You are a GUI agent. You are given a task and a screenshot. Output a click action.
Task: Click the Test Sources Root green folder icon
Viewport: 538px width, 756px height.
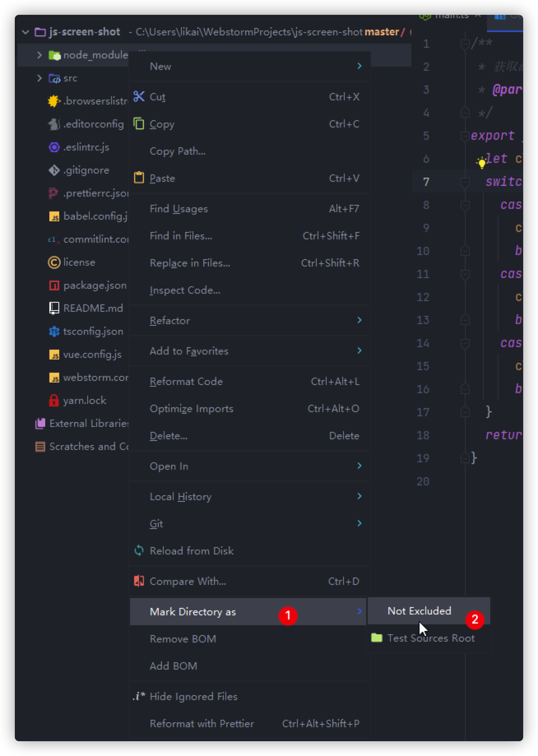tap(377, 638)
